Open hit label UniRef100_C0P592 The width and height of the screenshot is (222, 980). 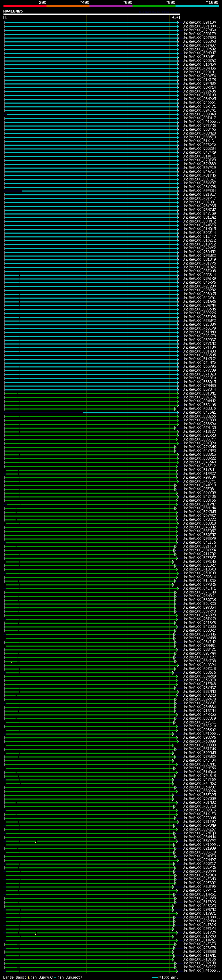199,49
